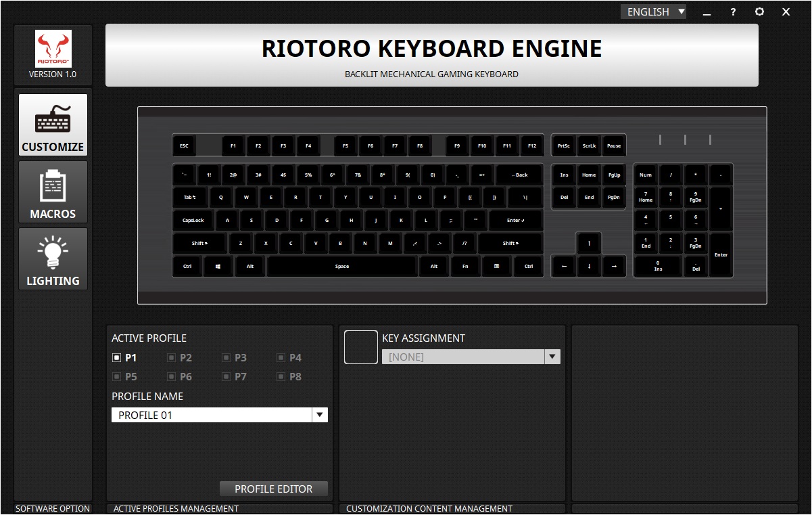Select the Windows logo key on keyboard
Viewport: 812px width, 515px height.
(218, 267)
